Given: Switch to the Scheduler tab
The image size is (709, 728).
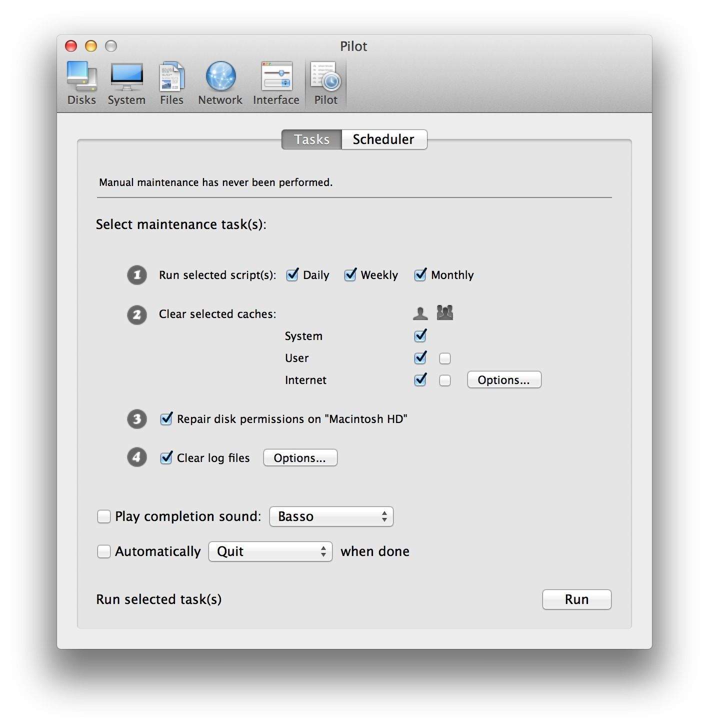Looking at the screenshot, I should (x=383, y=139).
